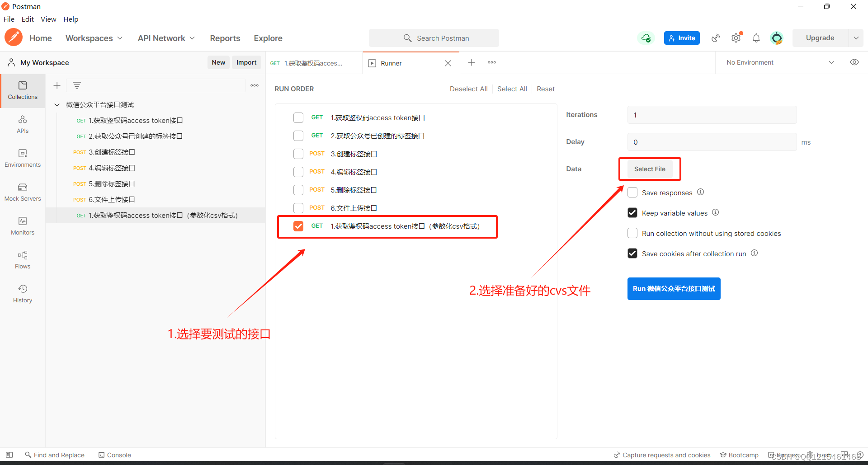Open a new tab with plus icon
The height and width of the screenshot is (465, 868).
pos(471,62)
